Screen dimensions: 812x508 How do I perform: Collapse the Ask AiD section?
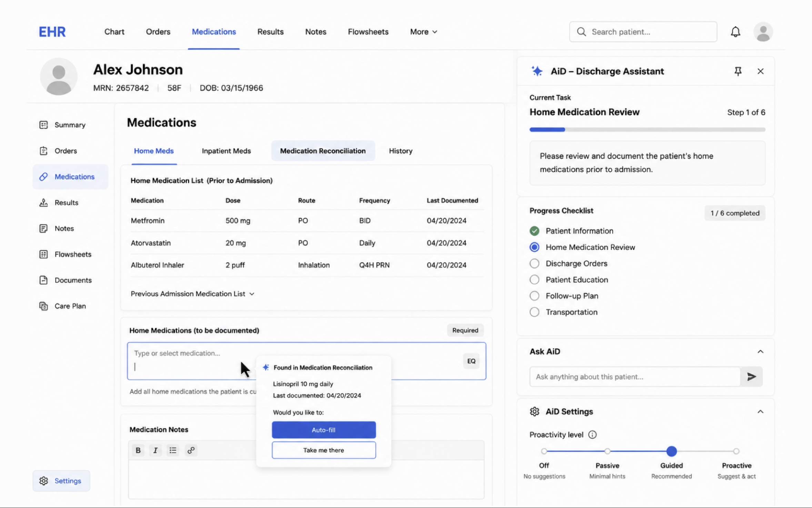tap(760, 351)
